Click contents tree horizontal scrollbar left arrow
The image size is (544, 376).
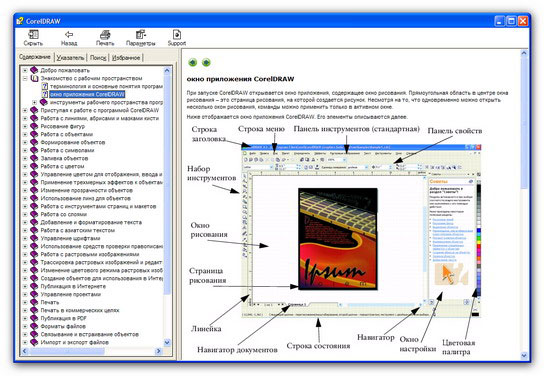coord(25,351)
